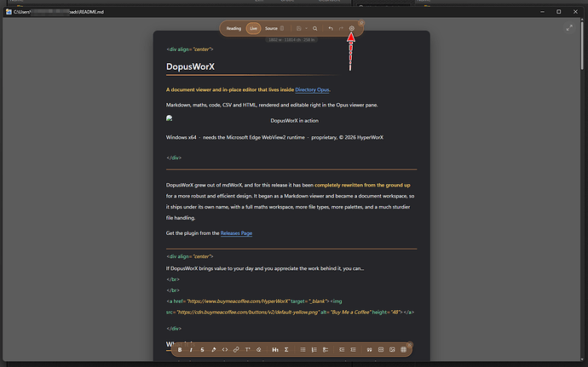Insert inline code with brackets icon

tap(225, 349)
